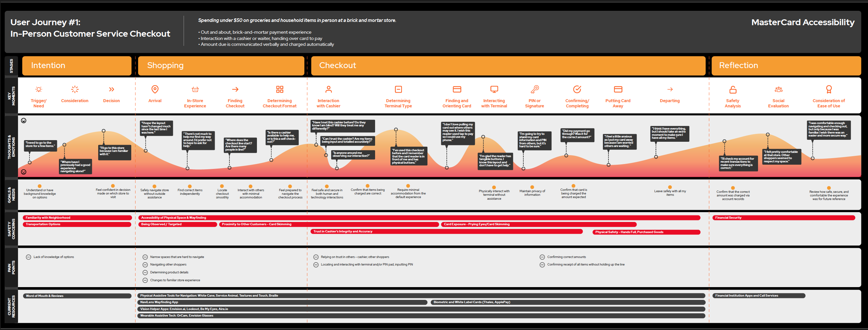Screen dimensions: 868x330
Task: Click quote "Is anyone around me observing our interaction?"
Action: point(353,155)
